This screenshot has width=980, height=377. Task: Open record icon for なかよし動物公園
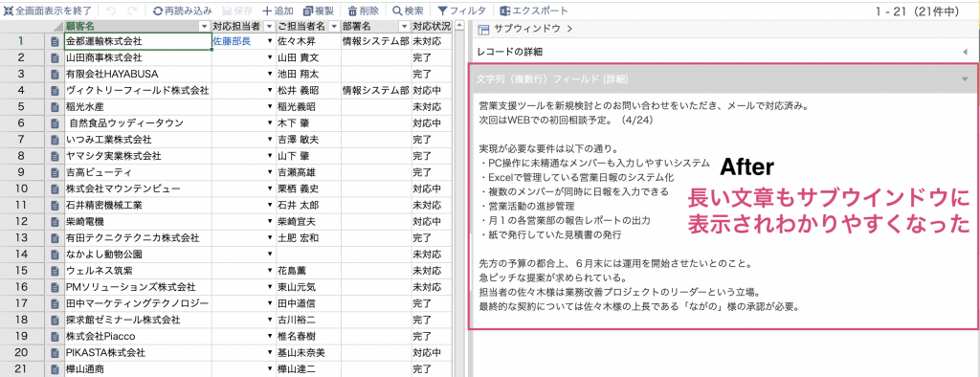pos(55,254)
